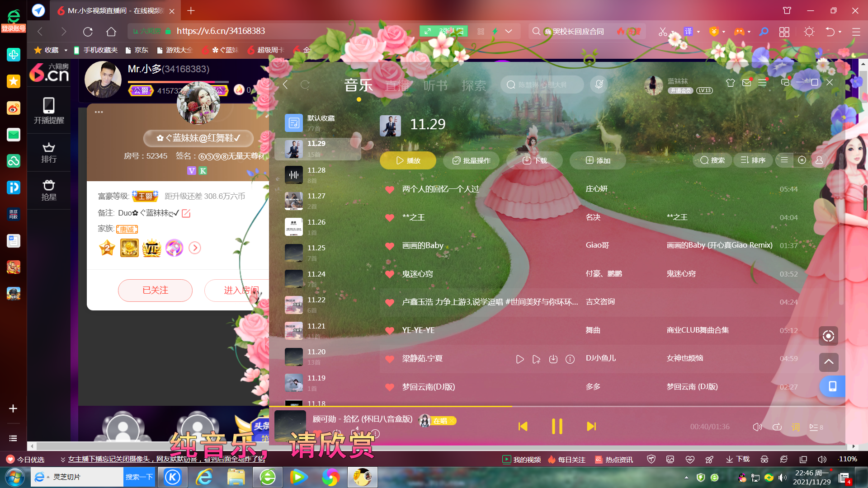
Task: Click the refresh icon in music player header
Action: pos(305,84)
